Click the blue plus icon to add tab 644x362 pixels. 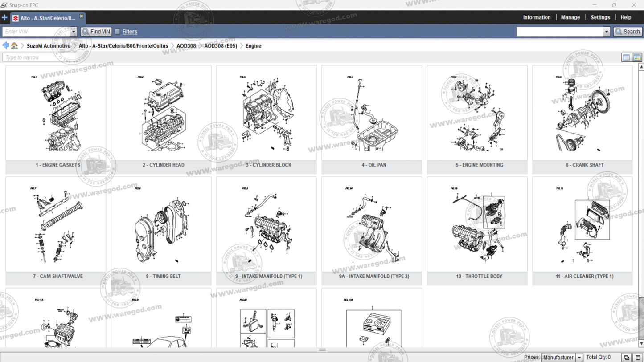(x=5, y=18)
